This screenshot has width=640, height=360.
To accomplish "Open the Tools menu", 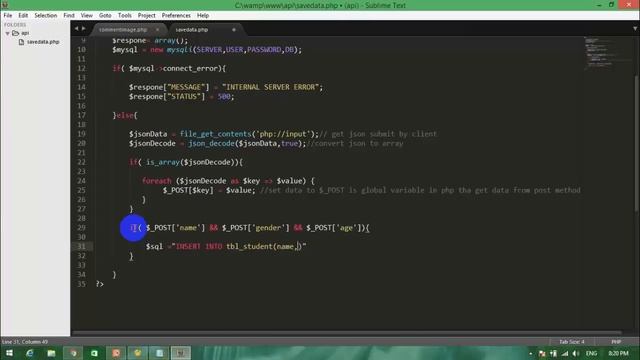I will pos(124,16).
